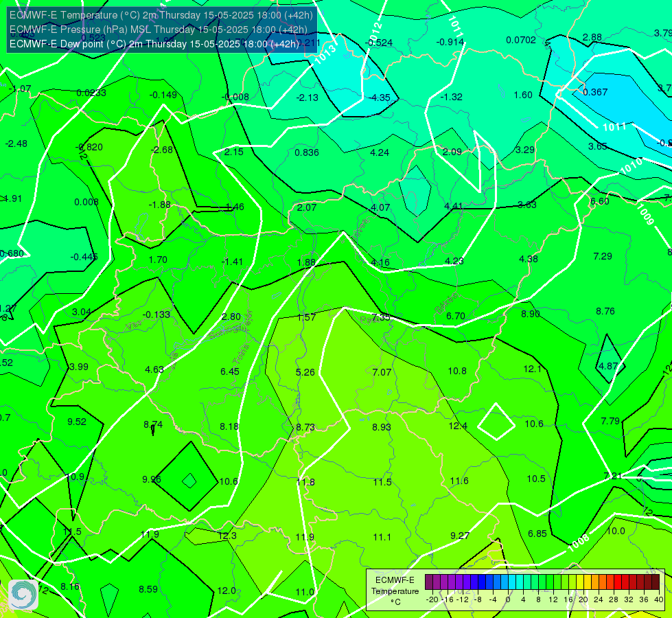
Task: Click the -1.88 dew point value
Action: pos(159,205)
